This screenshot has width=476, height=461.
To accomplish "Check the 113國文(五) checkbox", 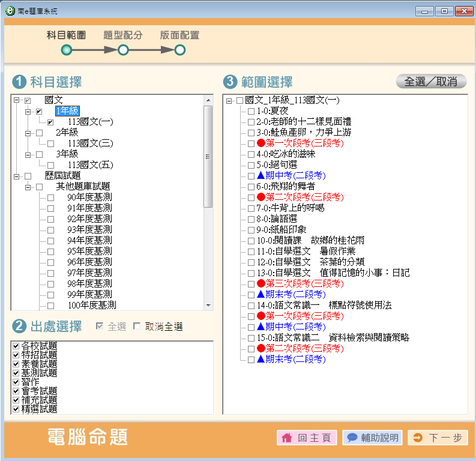I will pos(50,166).
